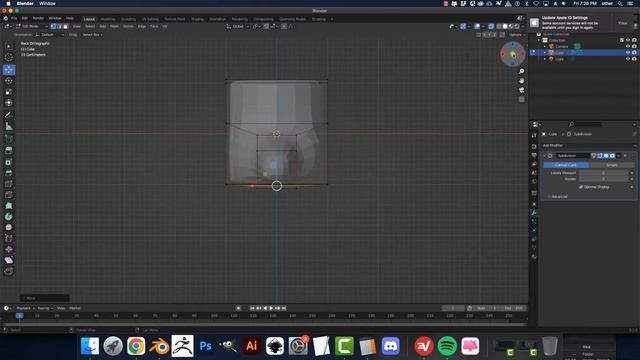
Task: Expand the Add Modifier dropdown
Action: tap(589, 145)
